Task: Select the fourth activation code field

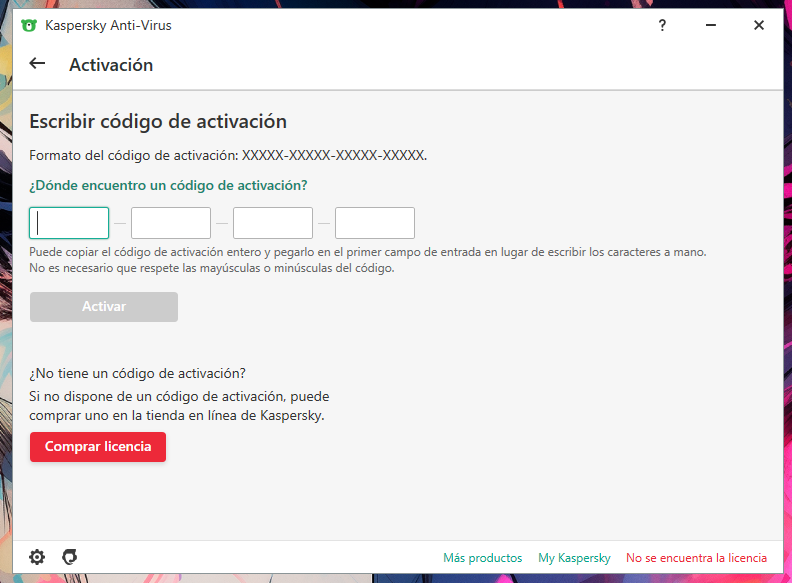Action: pos(375,223)
